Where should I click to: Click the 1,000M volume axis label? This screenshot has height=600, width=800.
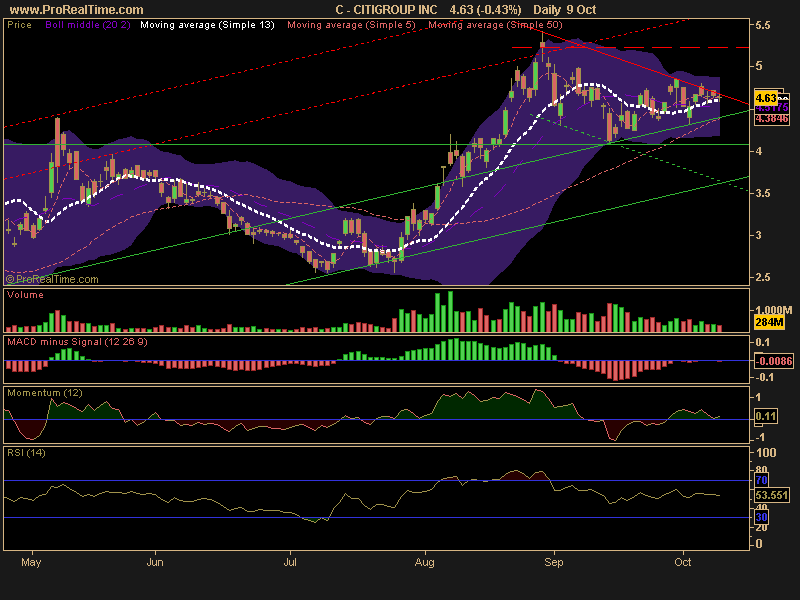(x=773, y=310)
